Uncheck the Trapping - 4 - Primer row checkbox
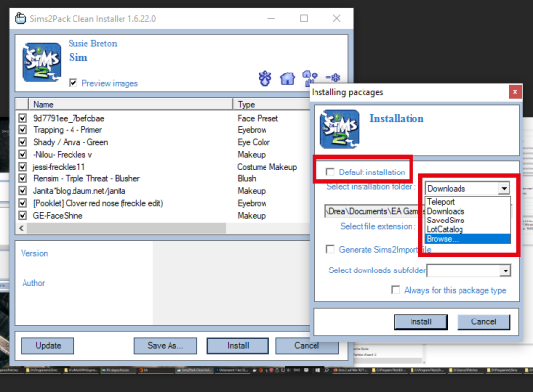 coord(23,130)
